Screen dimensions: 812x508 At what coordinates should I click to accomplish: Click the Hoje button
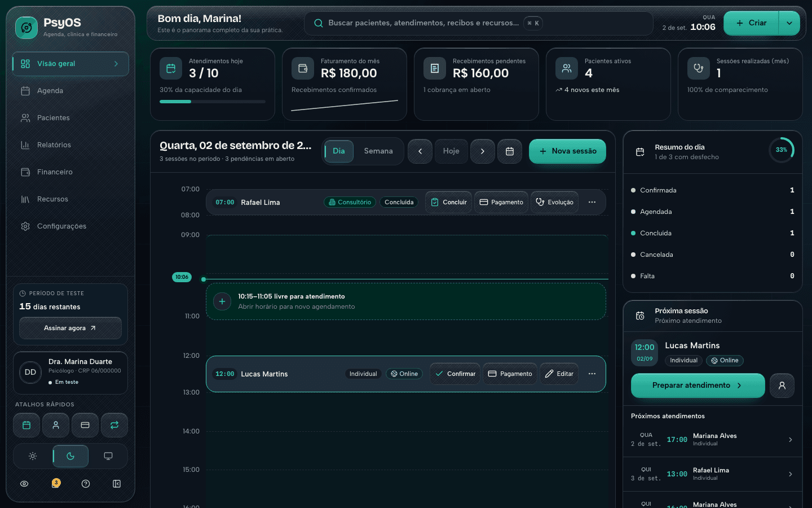click(451, 151)
